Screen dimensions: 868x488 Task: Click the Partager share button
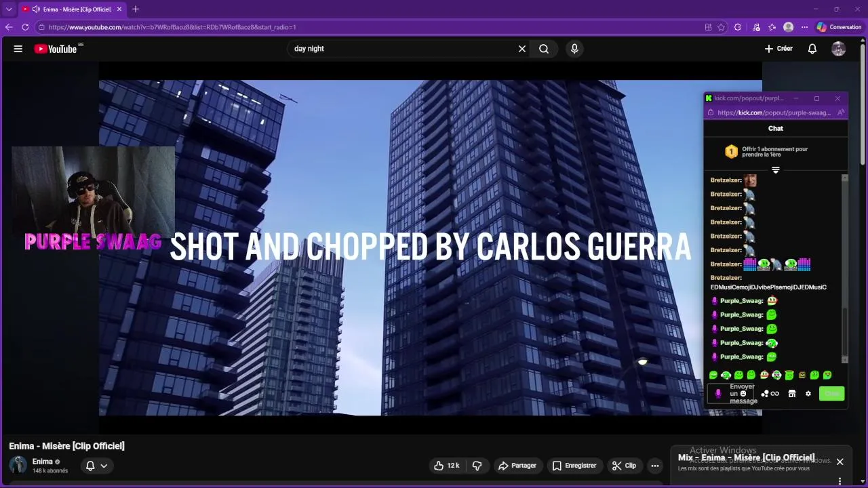click(517, 466)
